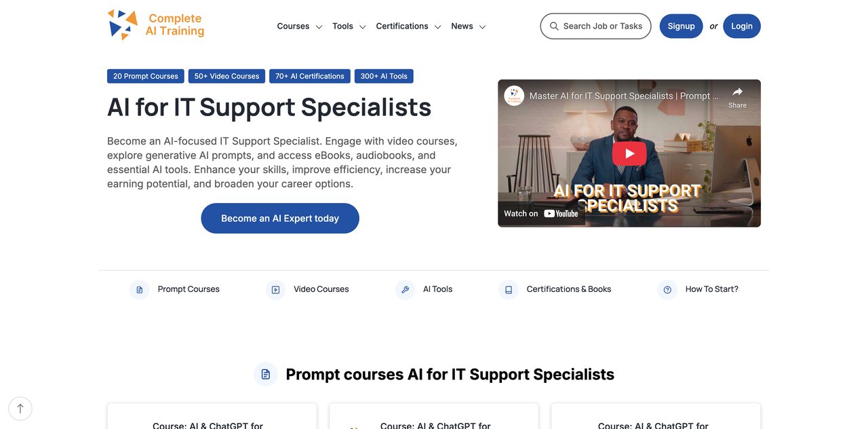Focus the Search Job or Tasks field
The width and height of the screenshot is (868, 429).
(595, 26)
